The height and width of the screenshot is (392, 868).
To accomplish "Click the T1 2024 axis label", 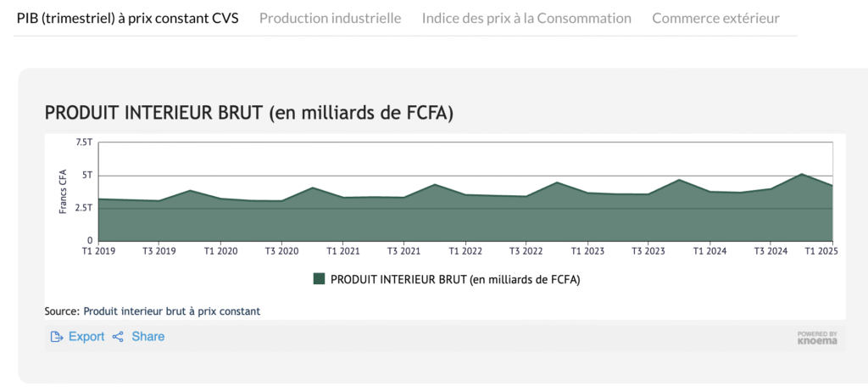I will point(709,251).
